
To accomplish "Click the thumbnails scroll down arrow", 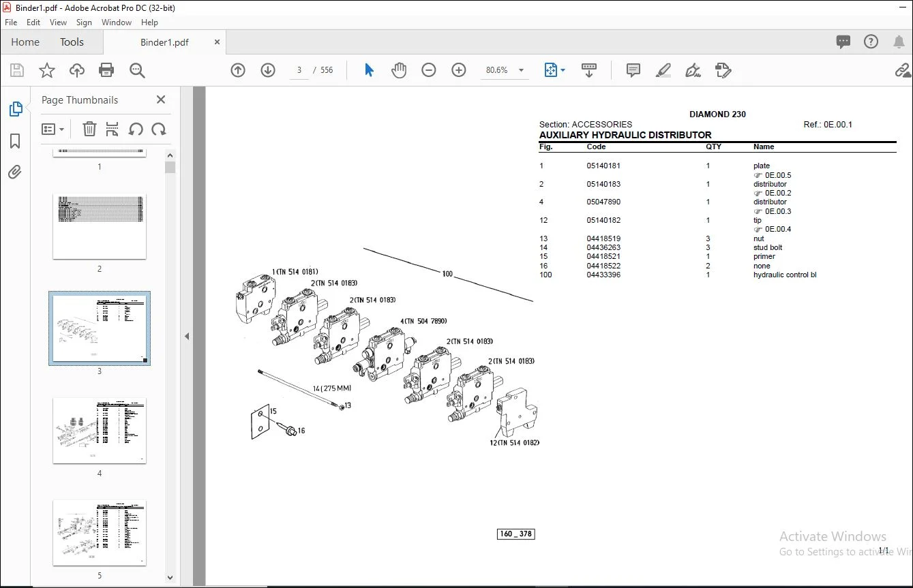I will click(x=170, y=578).
